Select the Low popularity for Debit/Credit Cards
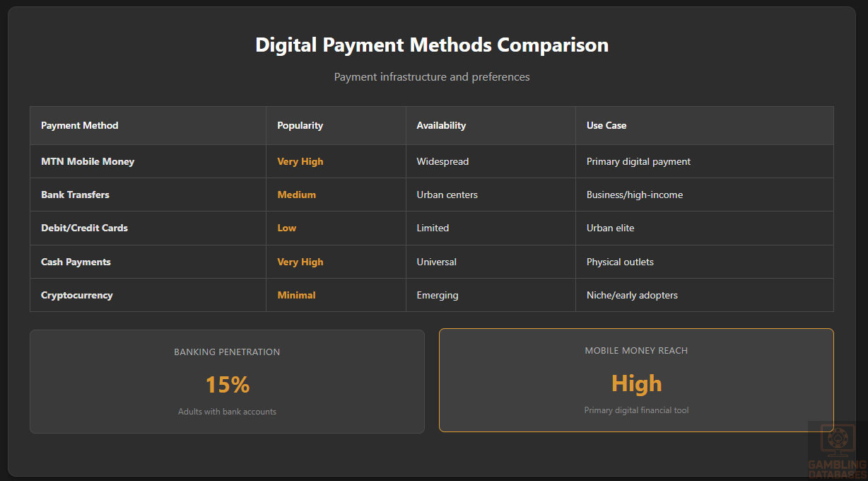 coord(286,228)
